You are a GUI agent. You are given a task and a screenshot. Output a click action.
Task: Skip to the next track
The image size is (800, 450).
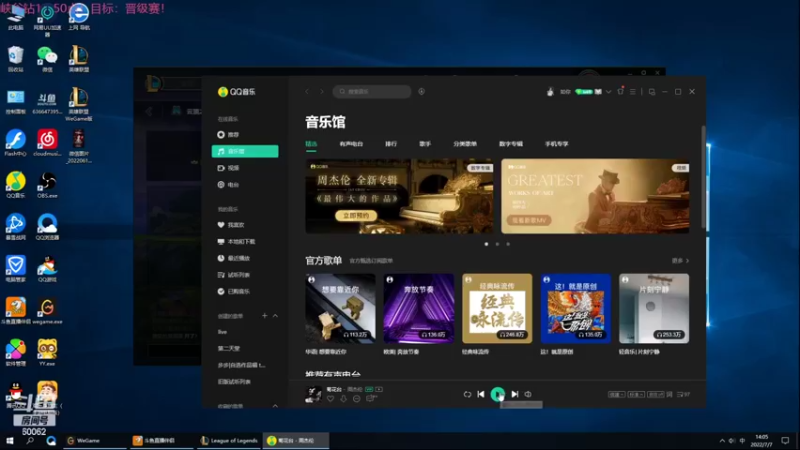click(515, 394)
